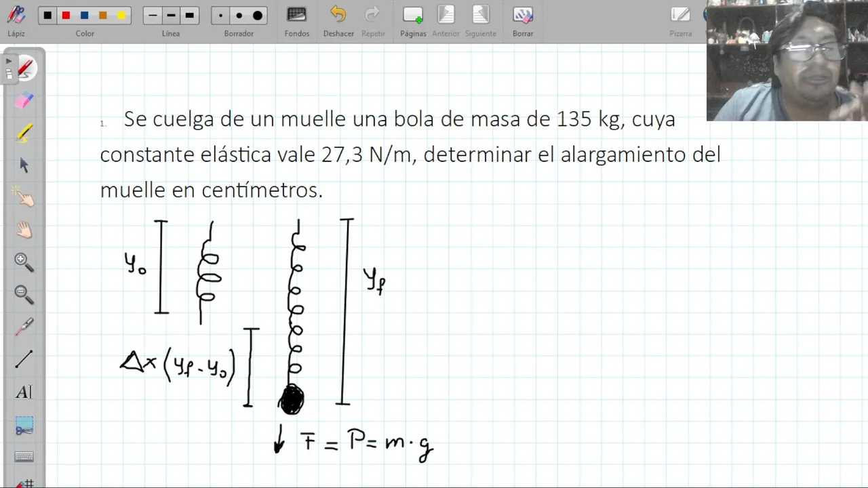Add a new page with Páginas
This screenshot has width=868, height=488.
pos(413,21)
